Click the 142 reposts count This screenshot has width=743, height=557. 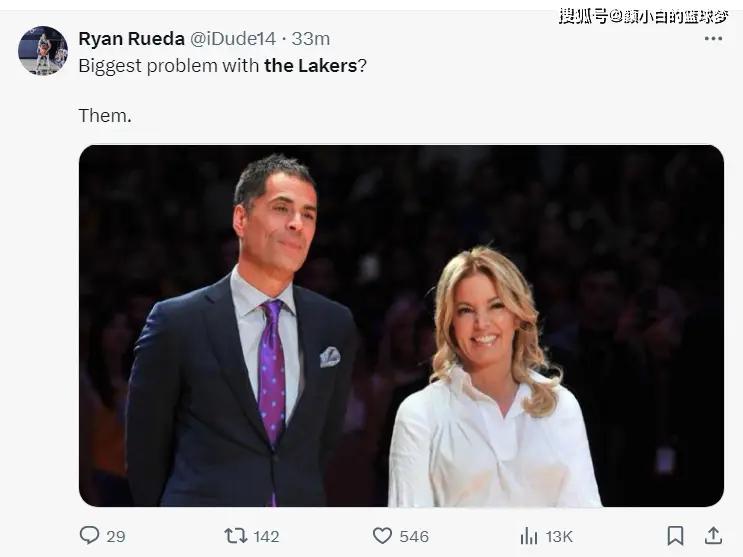(x=266, y=537)
